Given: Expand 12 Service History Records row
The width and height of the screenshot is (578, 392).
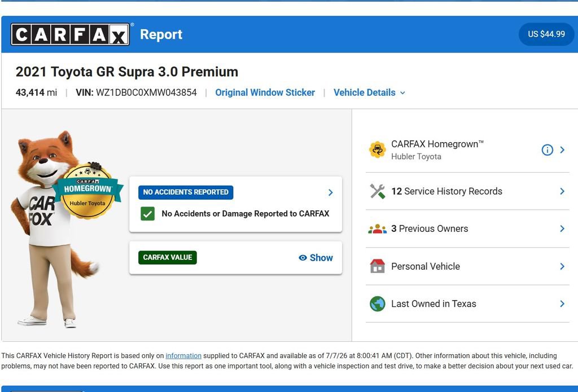Looking at the screenshot, I should pyautogui.click(x=467, y=191).
